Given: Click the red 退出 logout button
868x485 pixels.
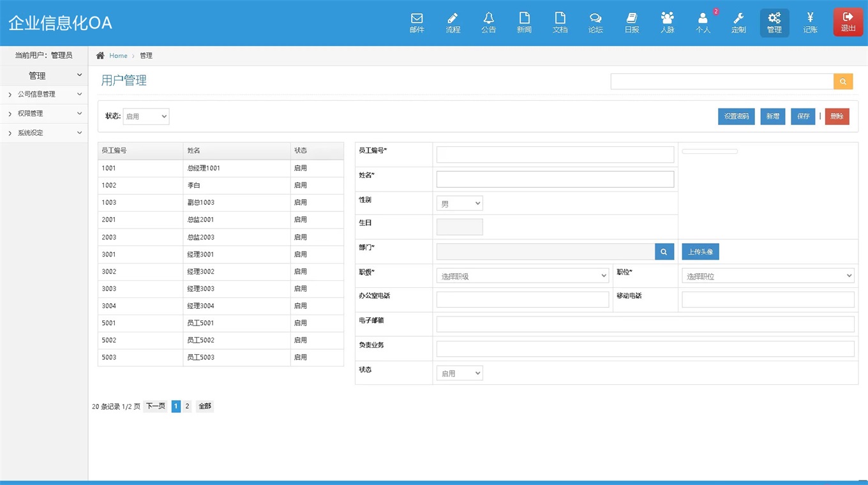Looking at the screenshot, I should click(x=848, y=22).
